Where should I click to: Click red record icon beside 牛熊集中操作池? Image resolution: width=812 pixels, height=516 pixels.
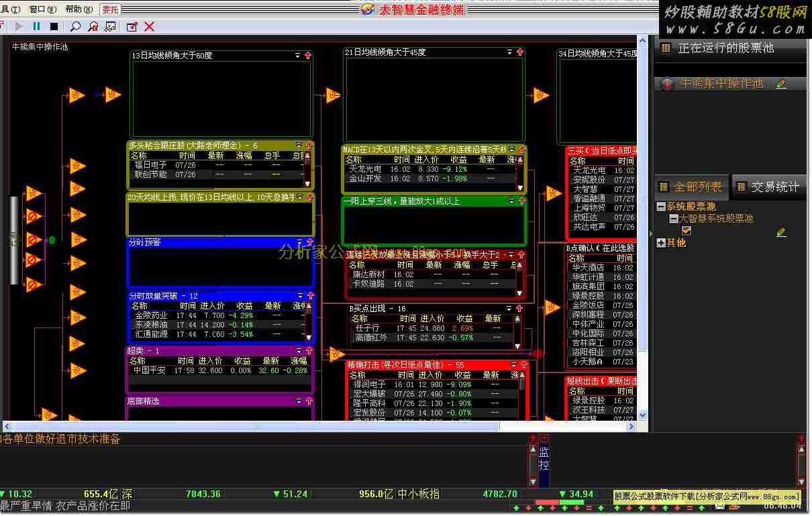pos(667,84)
